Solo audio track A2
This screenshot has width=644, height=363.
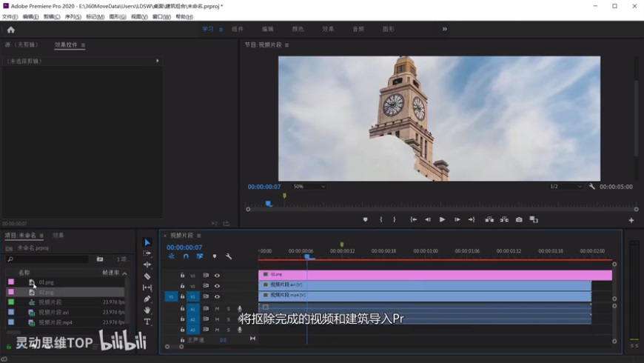pyautogui.click(x=228, y=319)
